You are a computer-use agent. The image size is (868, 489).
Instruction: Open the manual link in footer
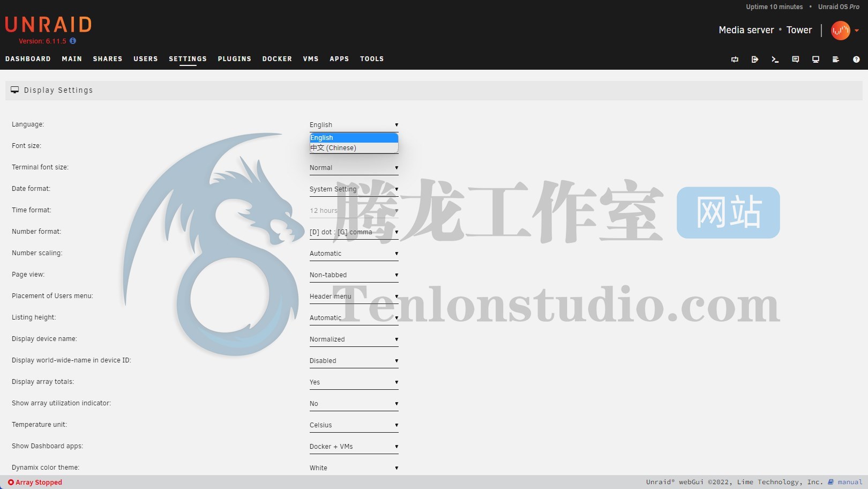850,482
